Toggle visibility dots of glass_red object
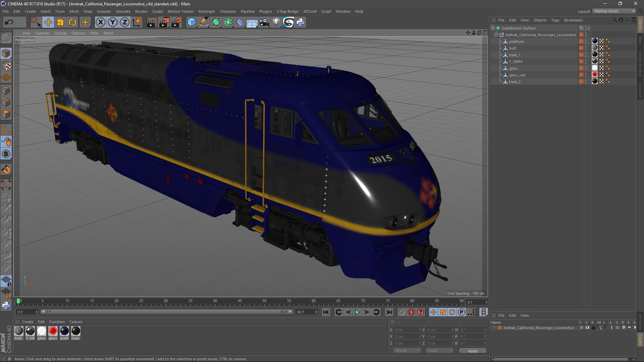Screen dimensions: 644x362 click(x=586, y=75)
